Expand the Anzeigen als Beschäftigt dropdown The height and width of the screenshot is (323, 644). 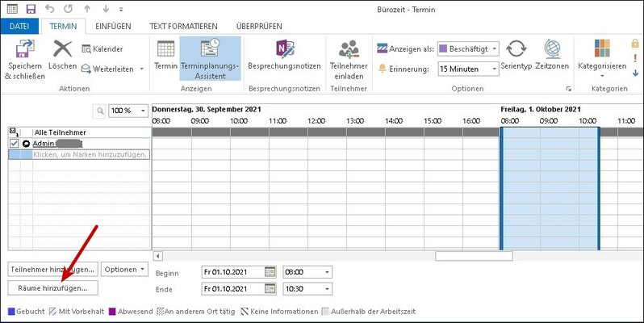point(494,49)
